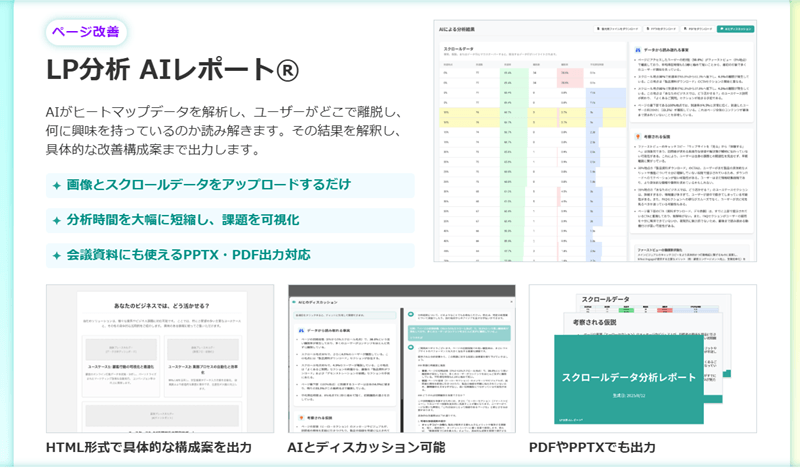Open the AIによる分析結果 dashboard screenshot
Screen dimensions: 800x468
(x=595, y=141)
